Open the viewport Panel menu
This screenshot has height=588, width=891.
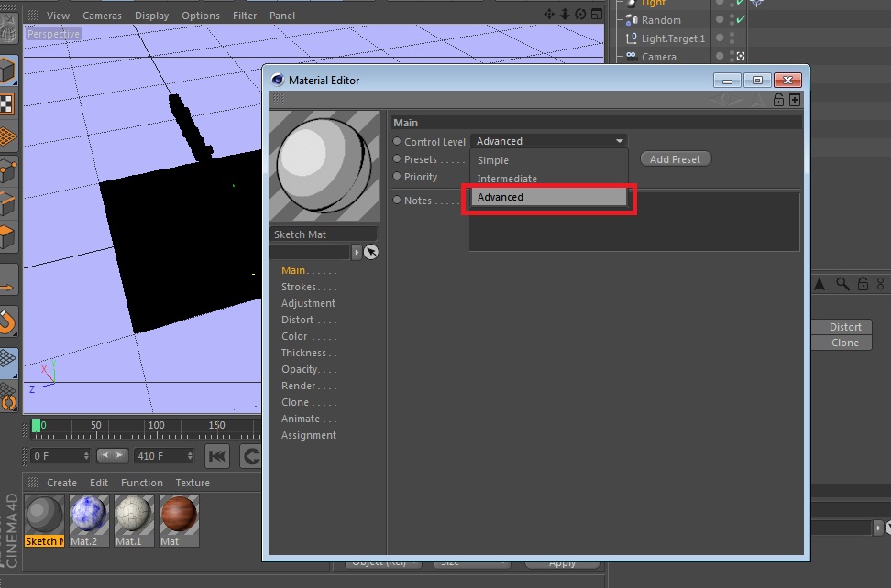pos(282,16)
